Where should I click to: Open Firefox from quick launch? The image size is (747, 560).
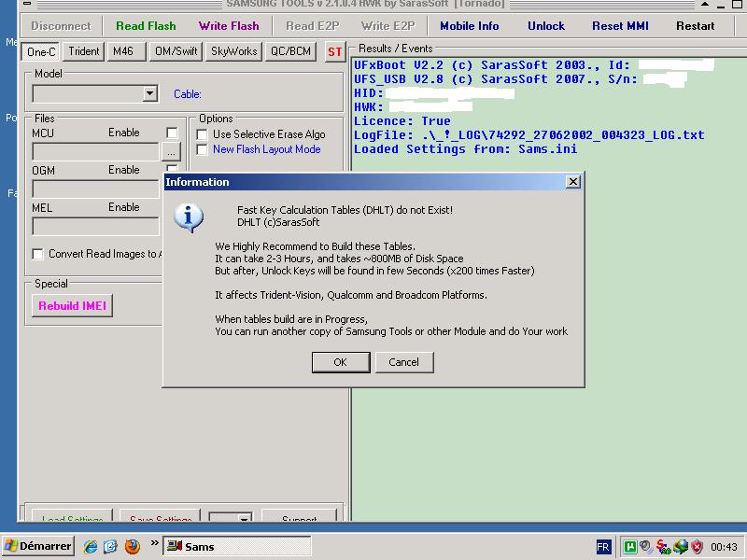pyautogui.click(x=133, y=546)
